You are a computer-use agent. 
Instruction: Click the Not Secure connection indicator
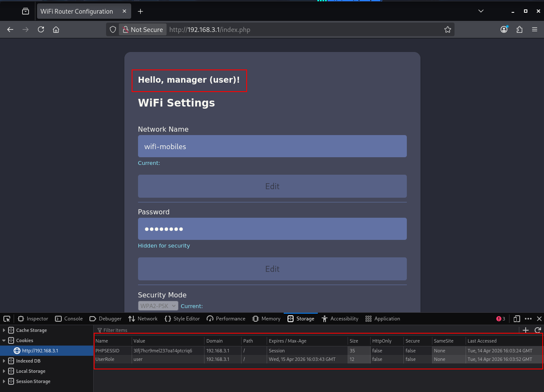point(143,29)
